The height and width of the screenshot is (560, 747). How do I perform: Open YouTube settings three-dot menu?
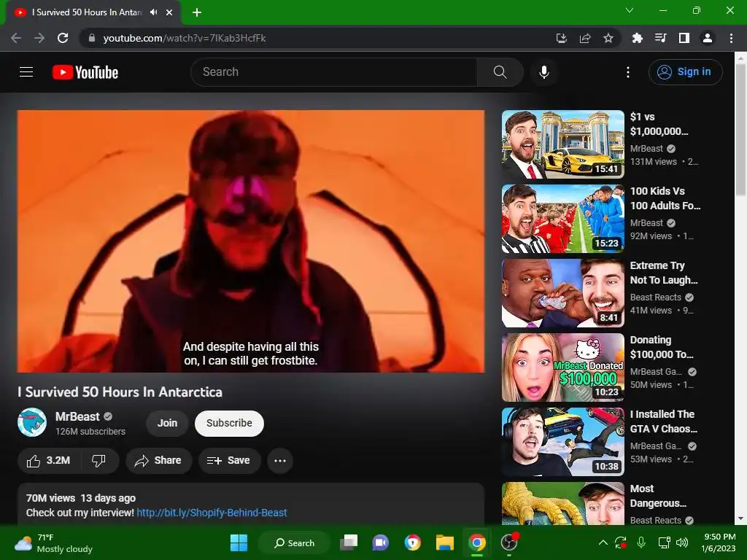pyautogui.click(x=628, y=72)
